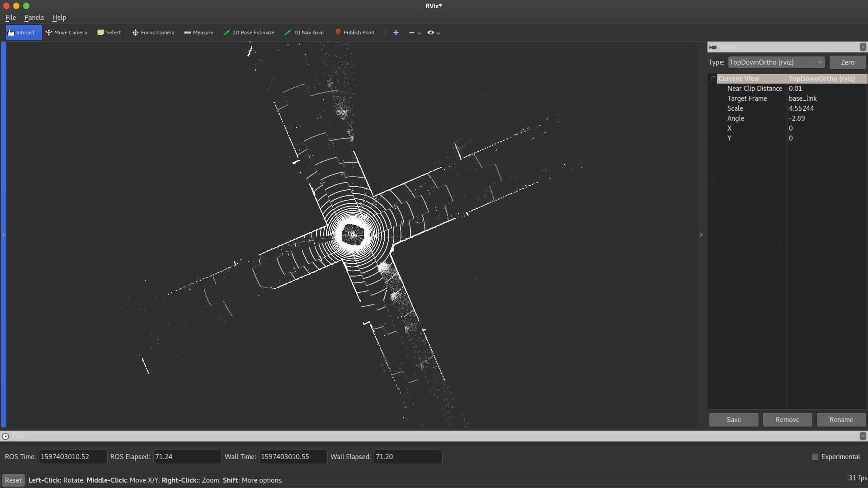Click inside the ROS Time field

(72, 457)
